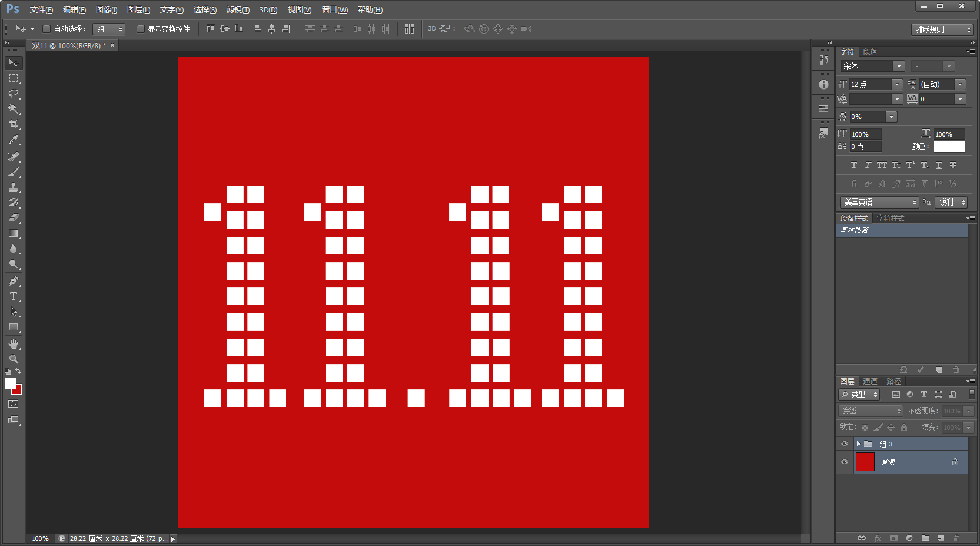Toggle strikethrough text style

tap(953, 166)
